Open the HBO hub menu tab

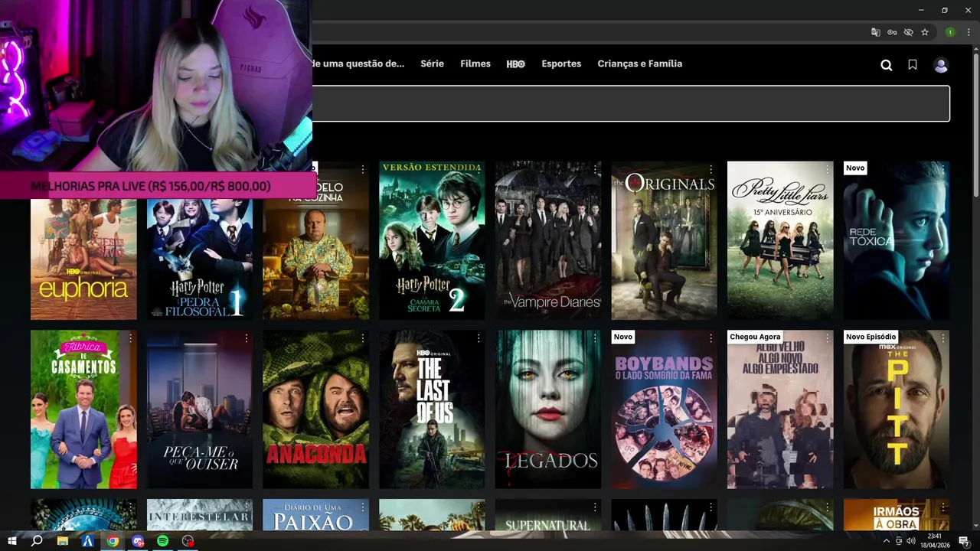point(516,64)
